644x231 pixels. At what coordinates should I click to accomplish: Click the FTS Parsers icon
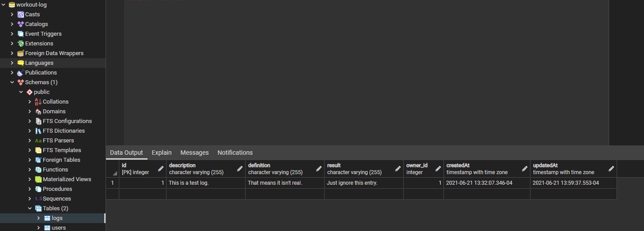38,141
